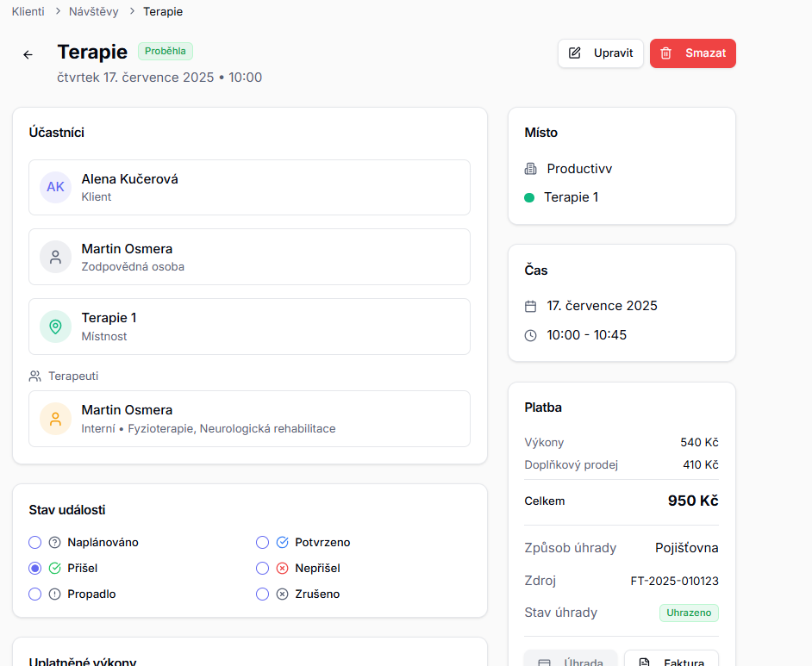The image size is (812, 666).
Task: Click the orange therapist avatar icon
Action: pos(55,419)
